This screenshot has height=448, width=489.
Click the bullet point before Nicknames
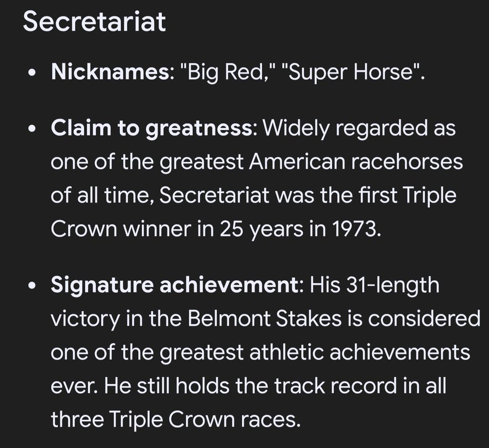tap(31, 73)
